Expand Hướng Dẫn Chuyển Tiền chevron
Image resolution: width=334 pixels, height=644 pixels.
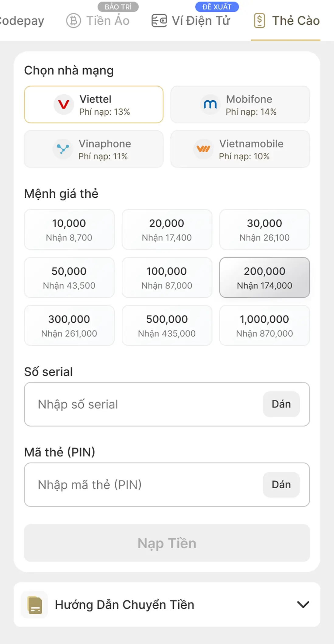(x=303, y=604)
